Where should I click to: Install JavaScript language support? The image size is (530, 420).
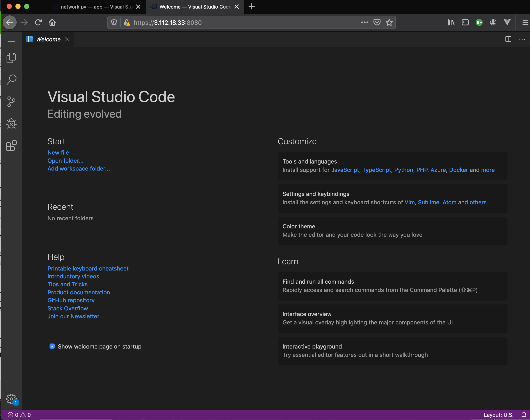tap(345, 170)
